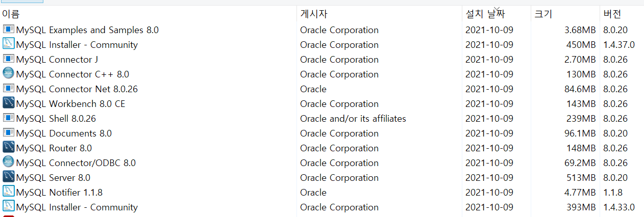Image resolution: width=644 pixels, height=217 pixels.
Task: Click the Oracle publisher of MySQL Connector Net
Action: (x=313, y=89)
